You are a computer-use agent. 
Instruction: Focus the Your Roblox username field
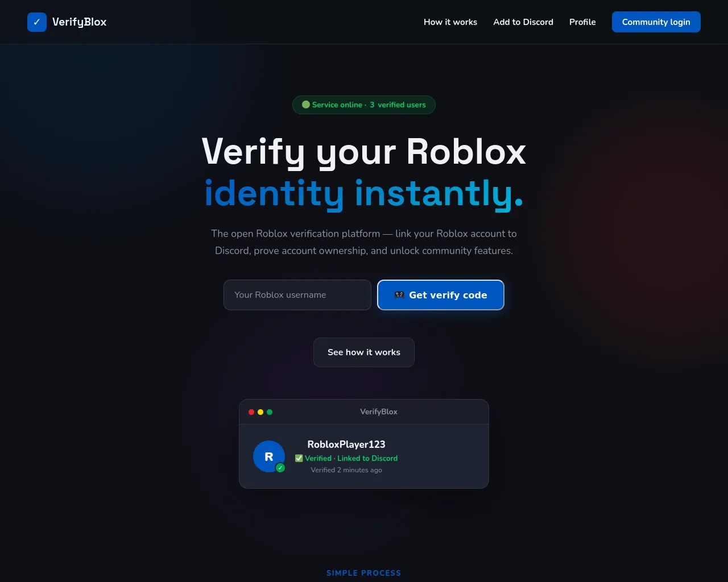[297, 295]
